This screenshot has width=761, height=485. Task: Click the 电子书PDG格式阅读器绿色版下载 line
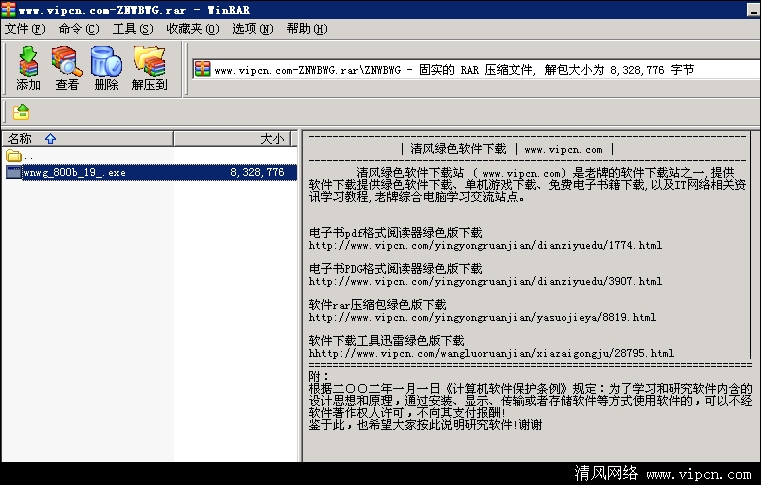click(x=396, y=268)
